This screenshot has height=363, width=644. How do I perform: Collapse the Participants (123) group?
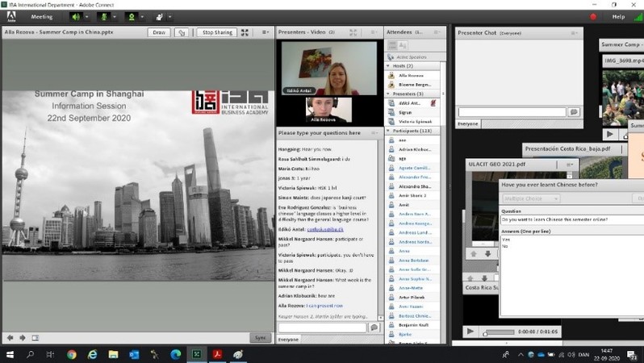pos(388,131)
